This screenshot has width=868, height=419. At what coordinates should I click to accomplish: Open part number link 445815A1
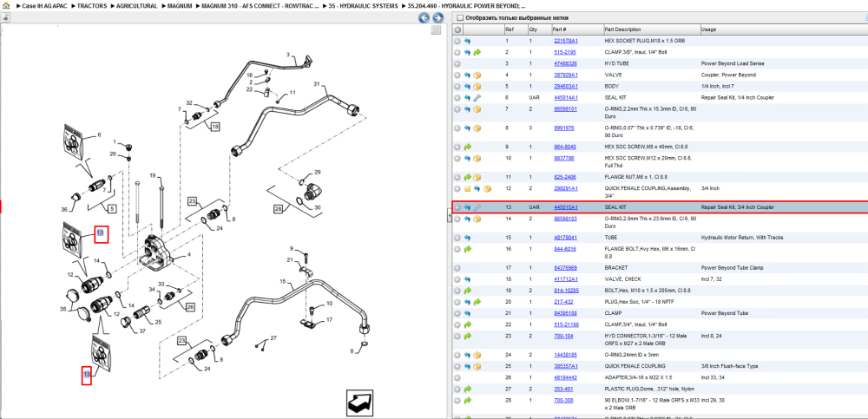point(566,207)
